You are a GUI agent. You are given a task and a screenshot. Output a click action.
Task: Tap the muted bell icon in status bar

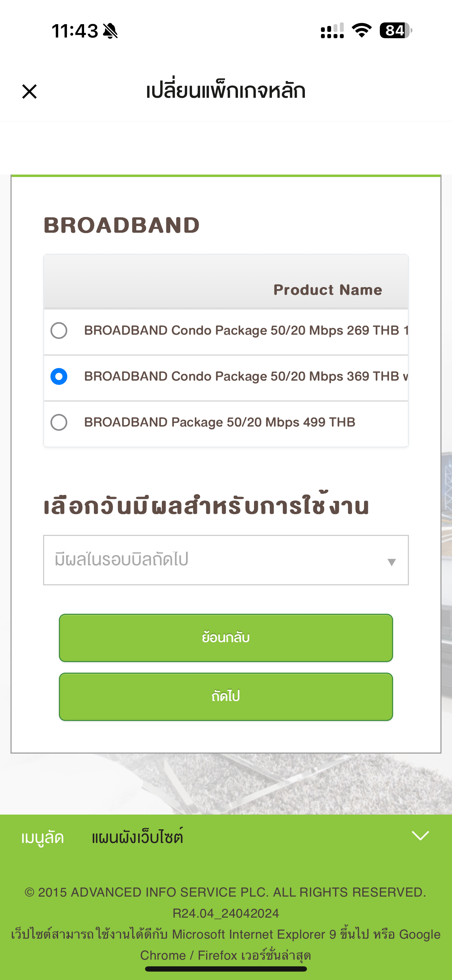[110, 31]
